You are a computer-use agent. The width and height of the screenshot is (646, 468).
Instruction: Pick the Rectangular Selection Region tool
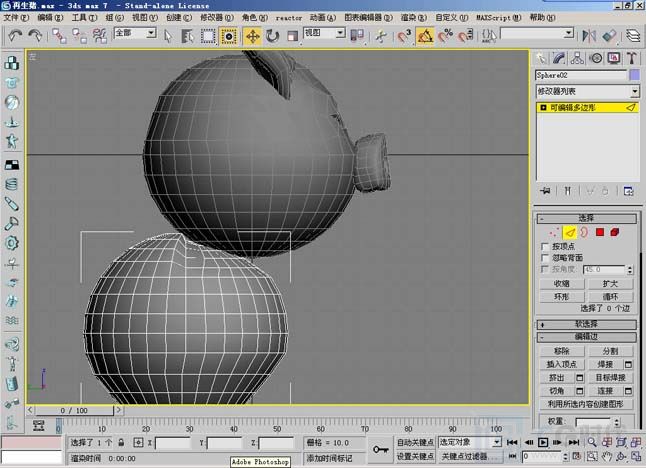coord(208,36)
